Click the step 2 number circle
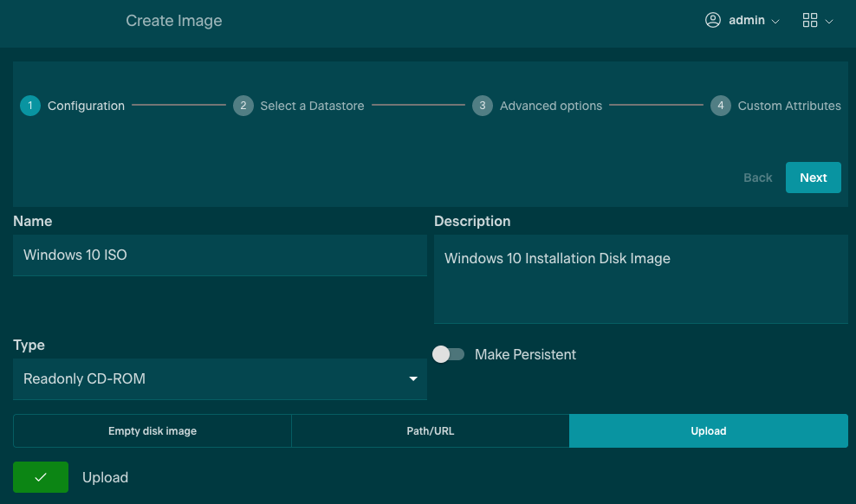The width and height of the screenshot is (856, 504). click(x=243, y=106)
